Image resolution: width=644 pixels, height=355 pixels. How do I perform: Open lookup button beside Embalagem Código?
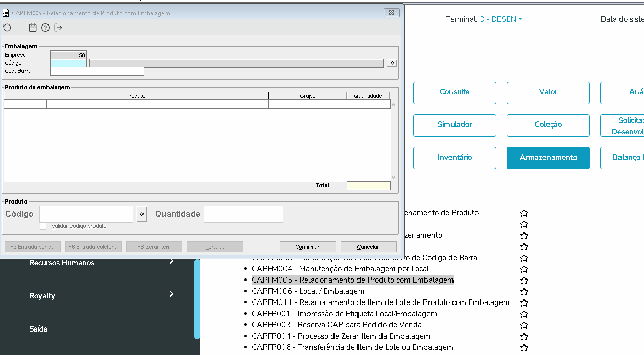click(392, 63)
